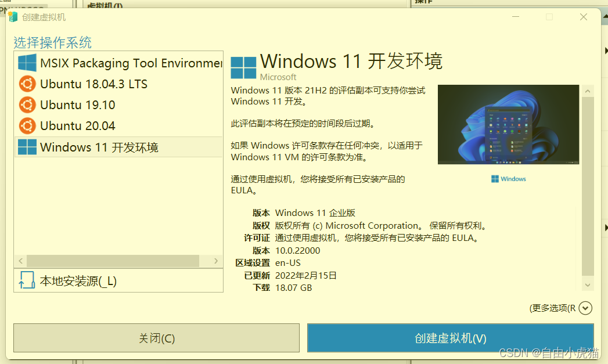
Task: Click updated date 2022年2月15日
Action: click(x=306, y=275)
